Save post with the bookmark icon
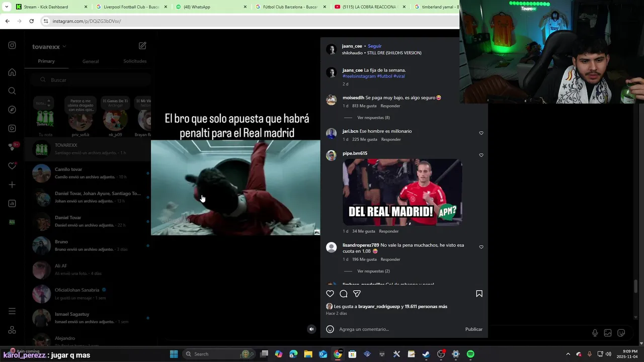 pyautogui.click(x=479, y=294)
